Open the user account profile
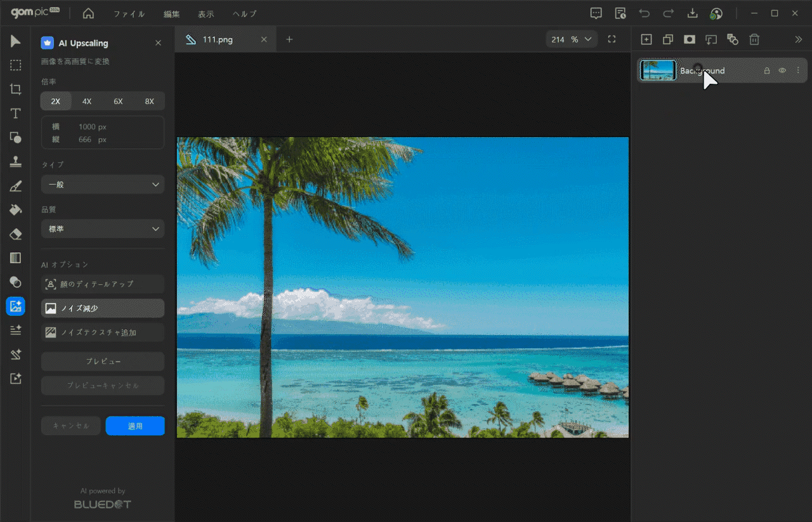This screenshot has height=522, width=812. [x=716, y=14]
